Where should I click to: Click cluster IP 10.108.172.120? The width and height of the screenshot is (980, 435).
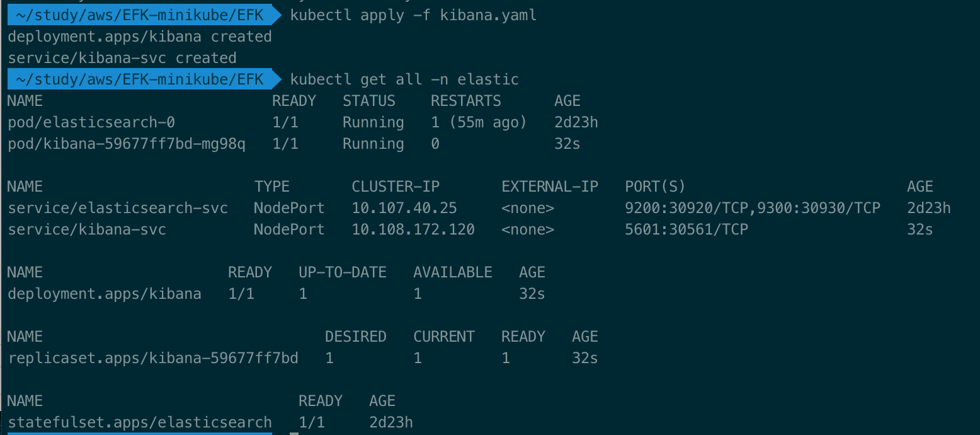(413, 229)
